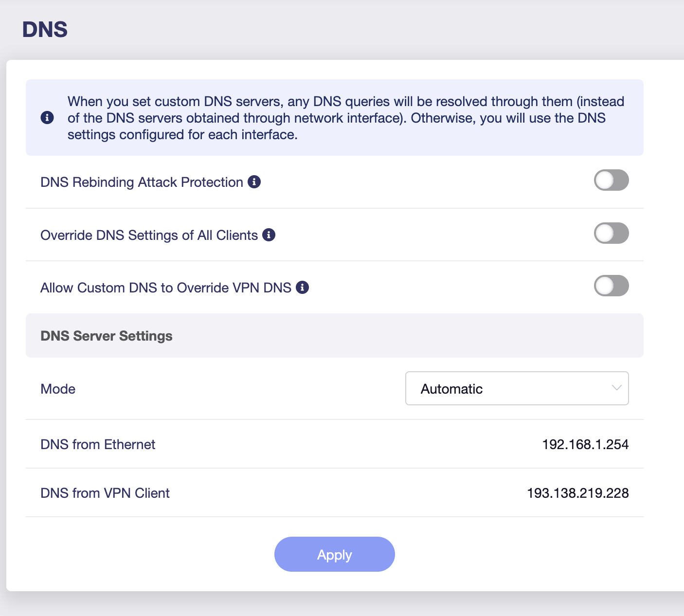Screen dimensions: 684x616
Task: Click info icon next to Override DNS Settings
Action: point(269,235)
